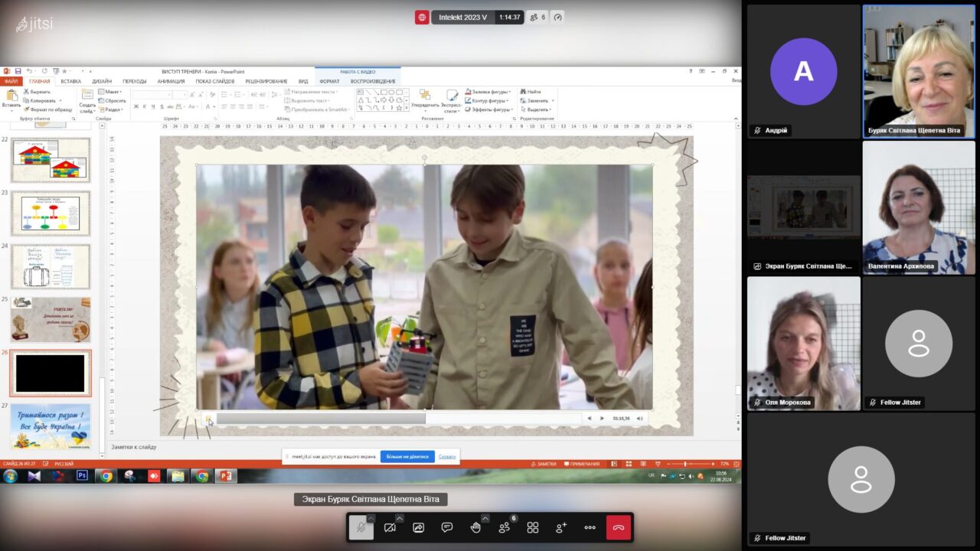
Task: Expand video settings arrow above camera
Action: [399, 518]
